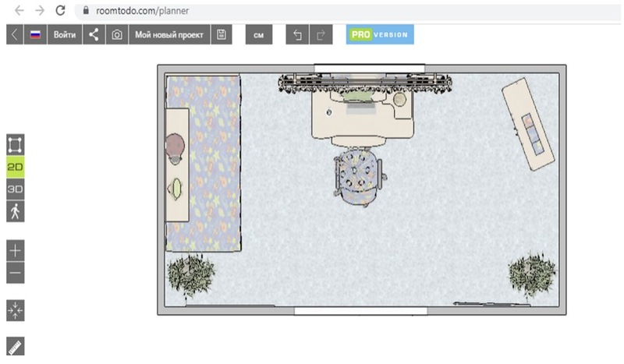Open the PRO VERSION upgrade link
The image size is (624, 364).
(380, 34)
